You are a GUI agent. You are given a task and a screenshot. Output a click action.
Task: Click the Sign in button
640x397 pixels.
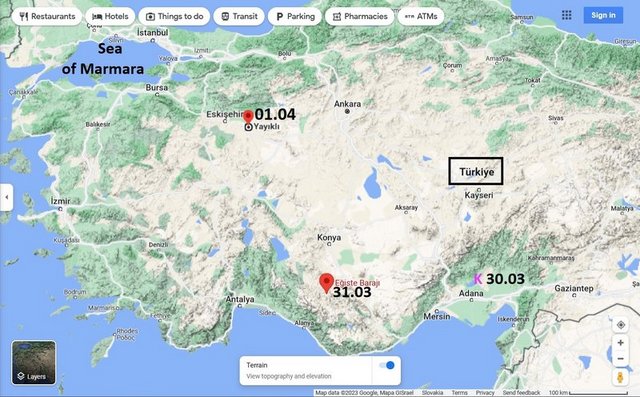603,16
